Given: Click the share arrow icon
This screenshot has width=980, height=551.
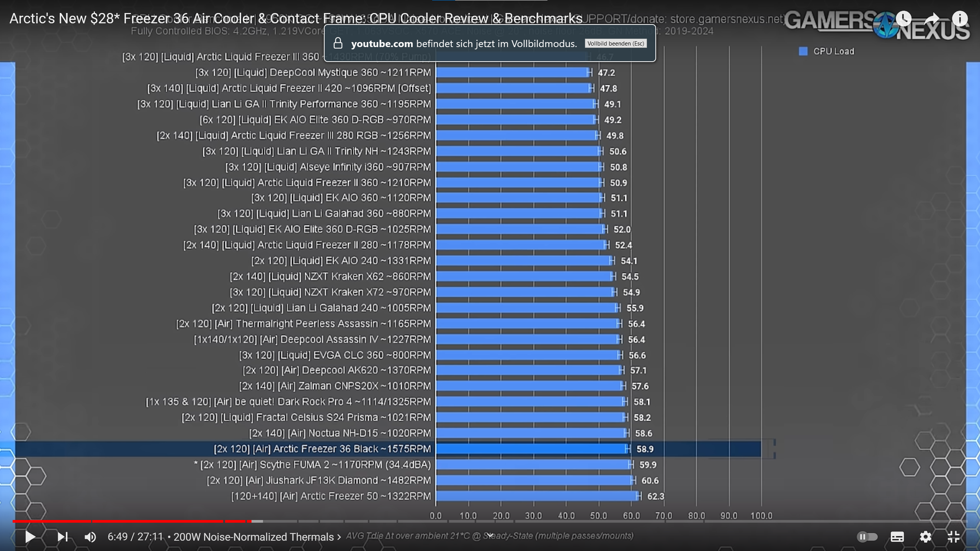Looking at the screenshot, I should (x=932, y=19).
